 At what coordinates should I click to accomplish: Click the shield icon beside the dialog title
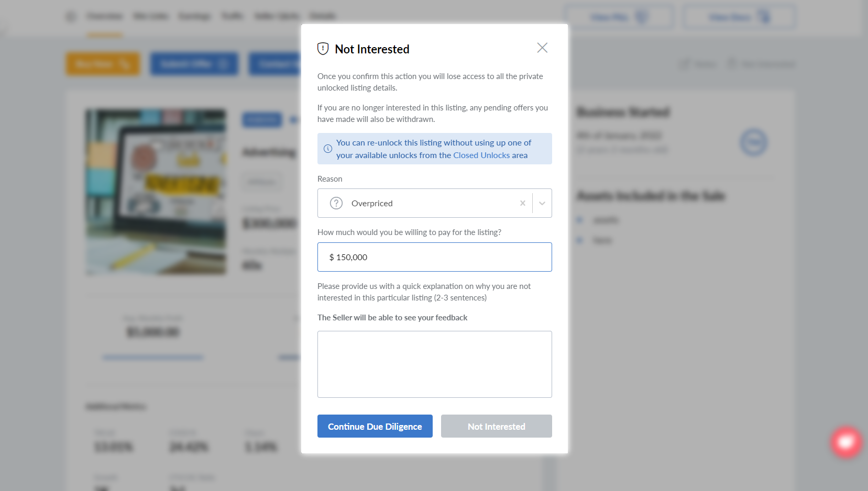point(323,49)
